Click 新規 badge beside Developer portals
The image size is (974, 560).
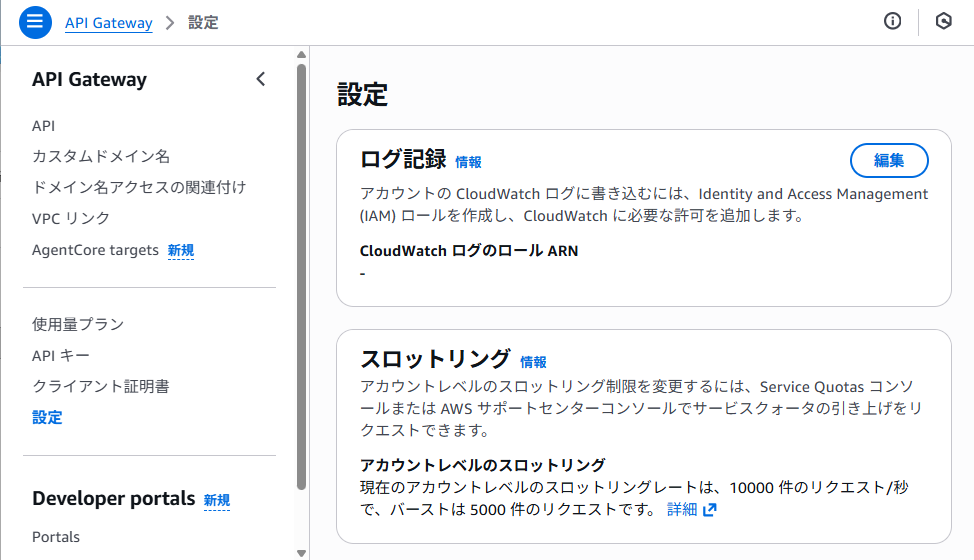(217, 500)
